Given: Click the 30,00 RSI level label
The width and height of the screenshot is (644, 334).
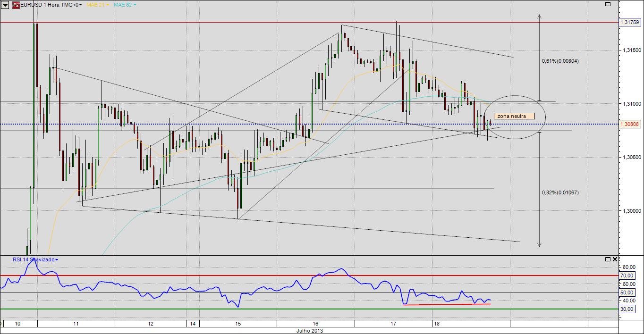Looking at the screenshot, I should tap(627, 309).
